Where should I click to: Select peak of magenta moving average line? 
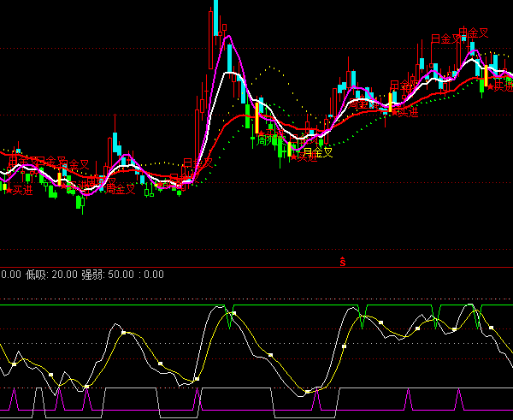click(227, 37)
